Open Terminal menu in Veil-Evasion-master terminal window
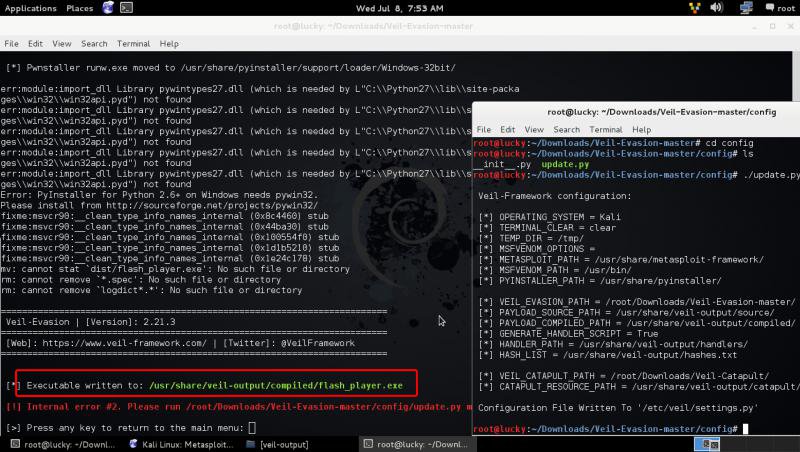 point(133,44)
